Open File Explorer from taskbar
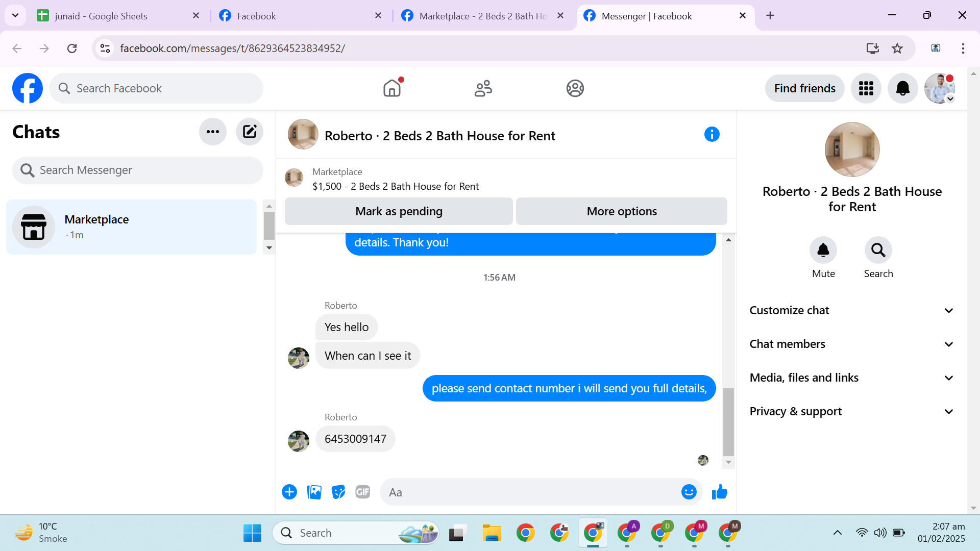 coord(492,533)
